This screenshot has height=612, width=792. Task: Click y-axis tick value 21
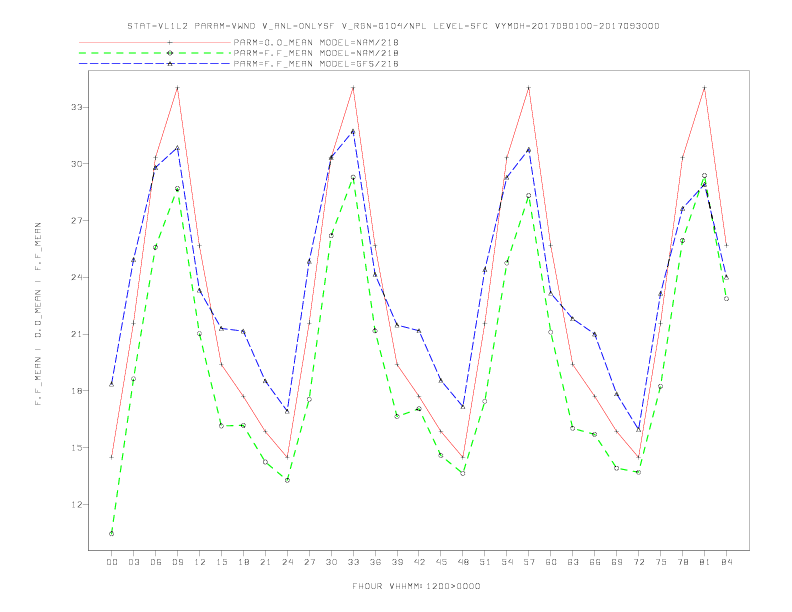pyautogui.click(x=76, y=334)
